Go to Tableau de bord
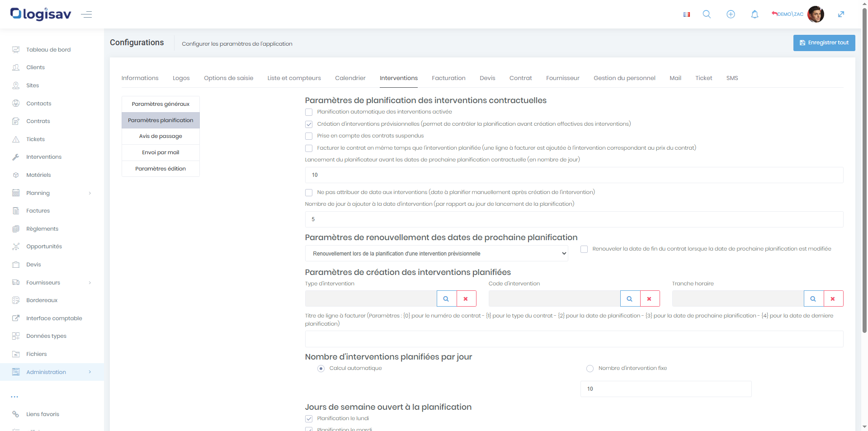The image size is (868, 431). point(48,50)
